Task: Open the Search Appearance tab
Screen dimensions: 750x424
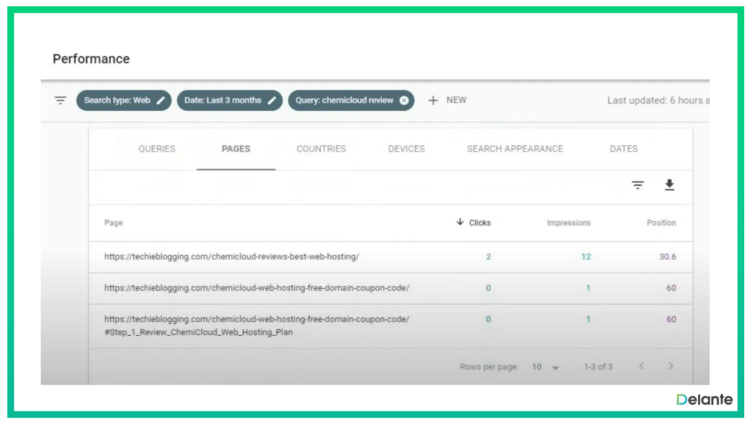Action: pyautogui.click(x=515, y=149)
